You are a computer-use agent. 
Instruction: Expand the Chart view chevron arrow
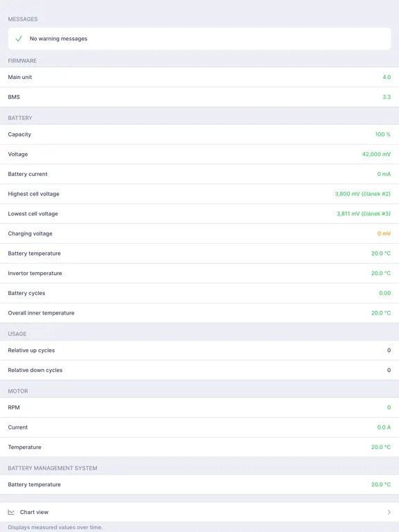coord(389,512)
